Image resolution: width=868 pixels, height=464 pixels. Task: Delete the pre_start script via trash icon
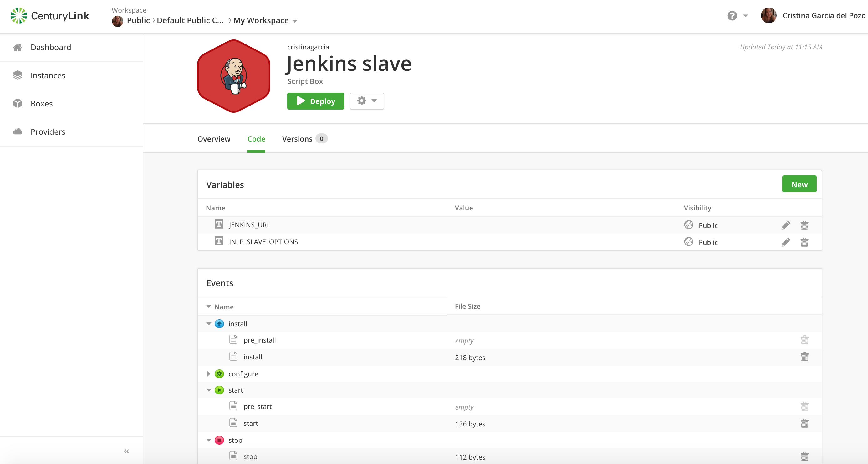(804, 406)
